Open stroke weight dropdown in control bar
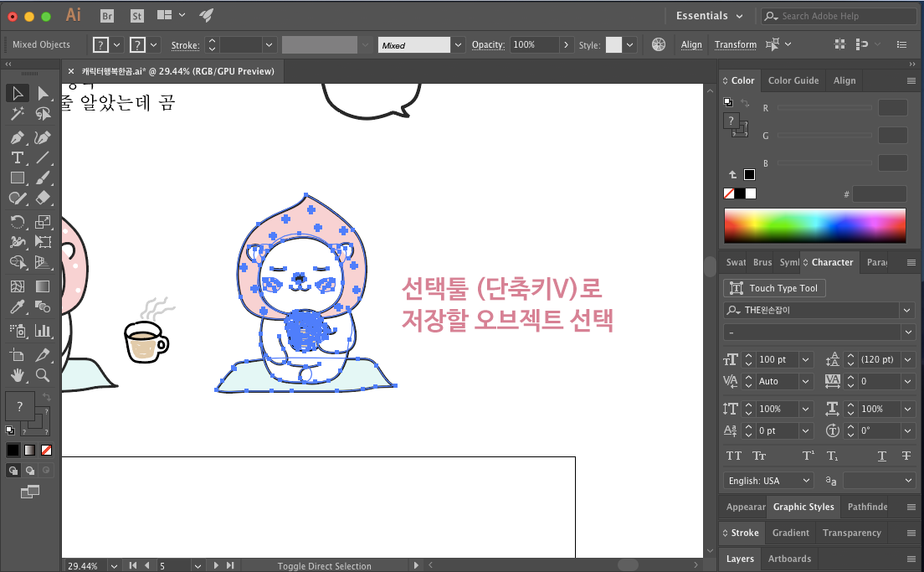Image resolution: width=924 pixels, height=572 pixels. point(269,45)
